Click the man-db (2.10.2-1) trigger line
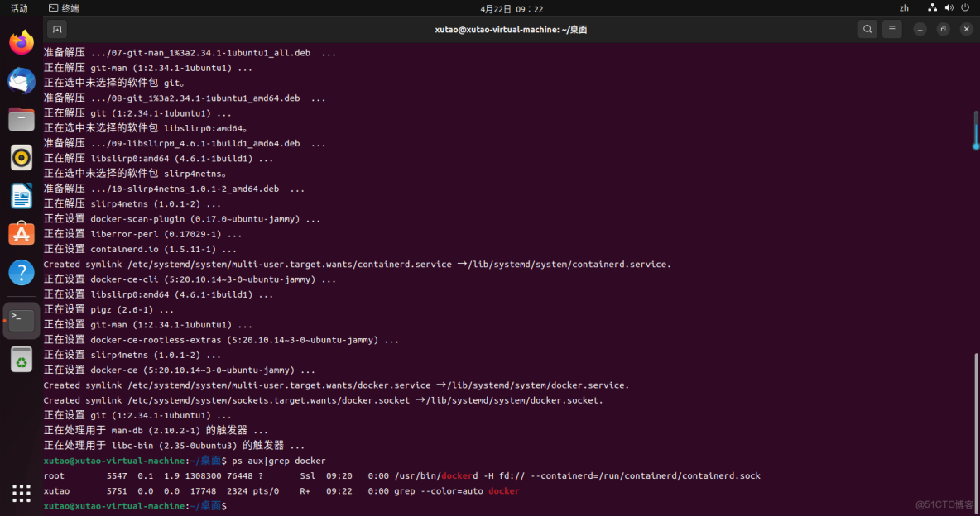 (156, 431)
